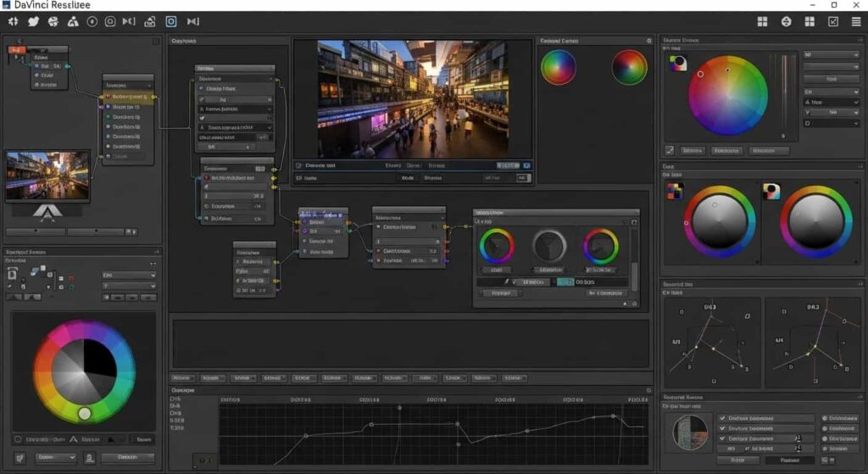Open upper dropdown above bottom-left color wheel

tap(129, 276)
